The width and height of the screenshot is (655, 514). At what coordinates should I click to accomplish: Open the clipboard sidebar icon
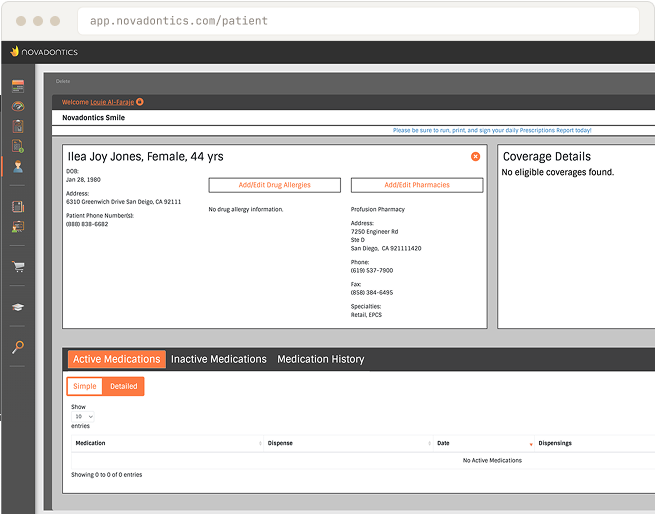tap(18, 126)
